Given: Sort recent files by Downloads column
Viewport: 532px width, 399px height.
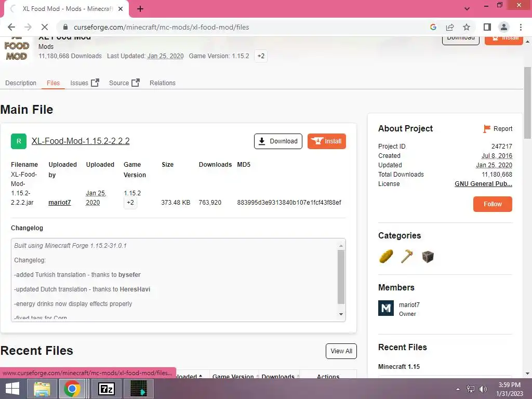Looking at the screenshot, I should [x=280, y=376].
